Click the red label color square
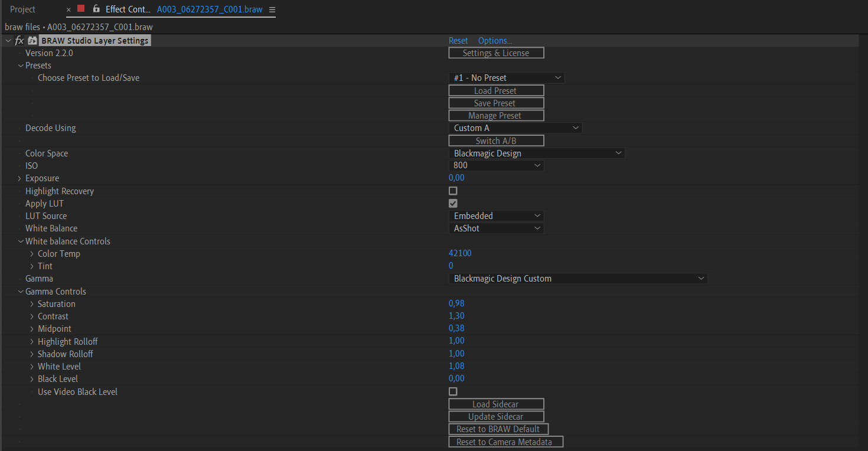Screen dimensions: 868x451 click(x=81, y=9)
